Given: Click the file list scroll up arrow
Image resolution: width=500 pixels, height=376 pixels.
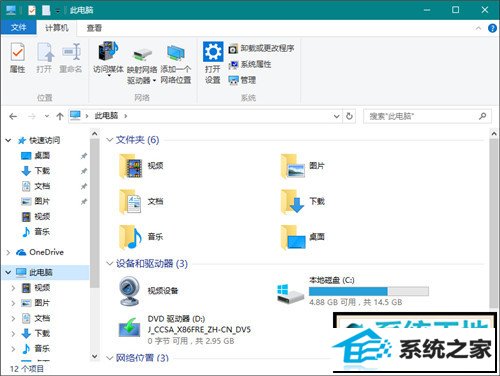Looking at the screenshot, I should [494, 134].
